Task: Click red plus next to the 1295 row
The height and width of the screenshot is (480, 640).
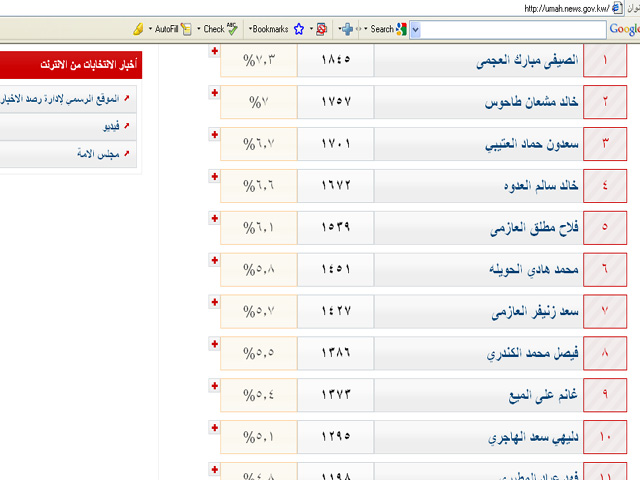Action: pyautogui.click(x=214, y=427)
